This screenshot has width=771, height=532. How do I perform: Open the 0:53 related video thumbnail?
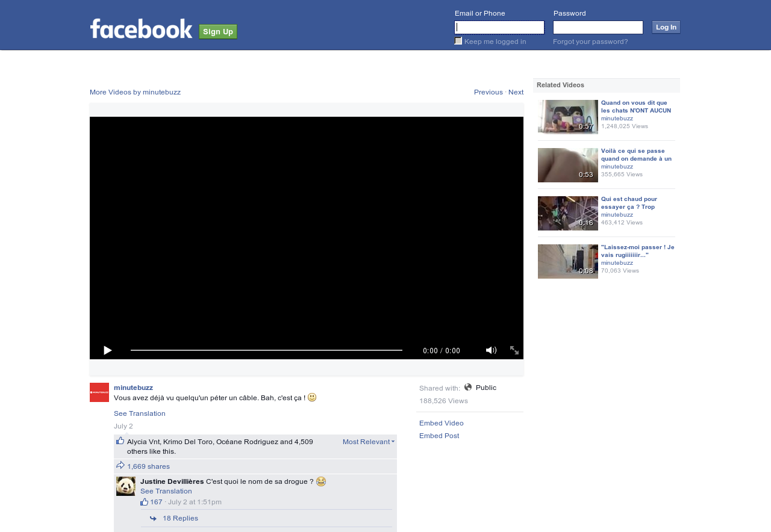[x=568, y=165]
